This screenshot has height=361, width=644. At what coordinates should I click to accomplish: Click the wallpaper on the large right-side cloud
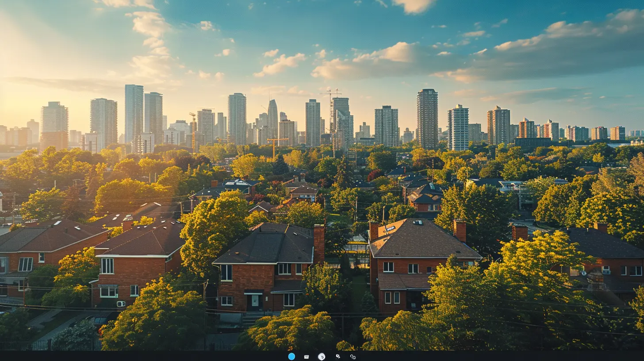[x=553, y=58]
